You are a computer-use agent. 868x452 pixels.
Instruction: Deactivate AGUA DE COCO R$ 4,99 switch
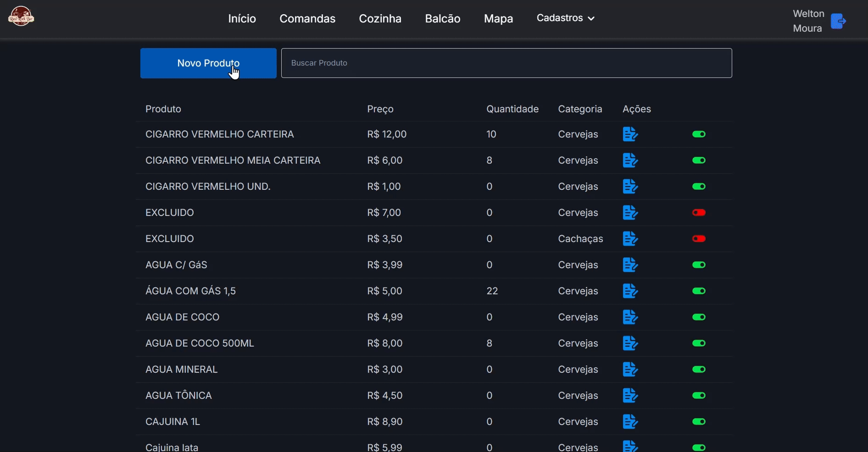pos(699,317)
